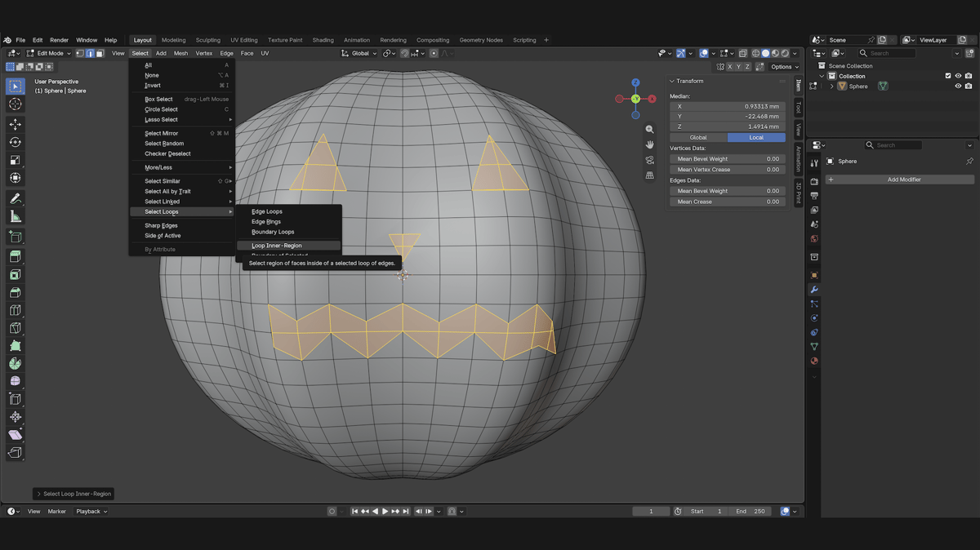Switch to face select mode
980x550 pixels.
[x=100, y=53]
